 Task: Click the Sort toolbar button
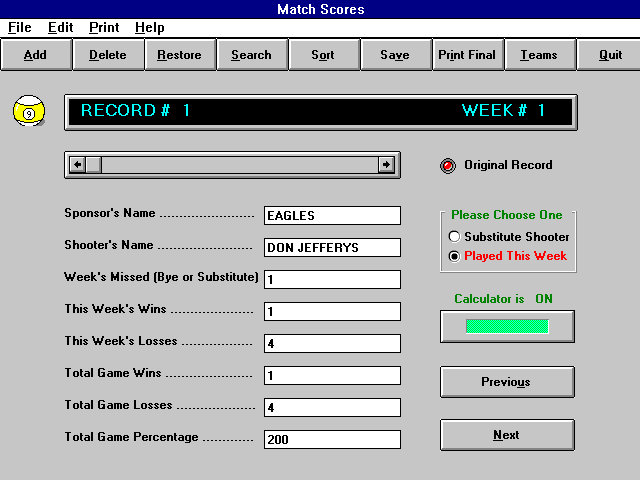click(323, 55)
